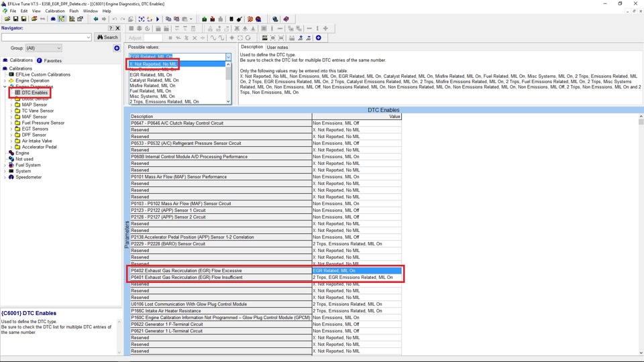Click the black paintbrush toolbar icon
Screen dimensions: 644x362
239,19
